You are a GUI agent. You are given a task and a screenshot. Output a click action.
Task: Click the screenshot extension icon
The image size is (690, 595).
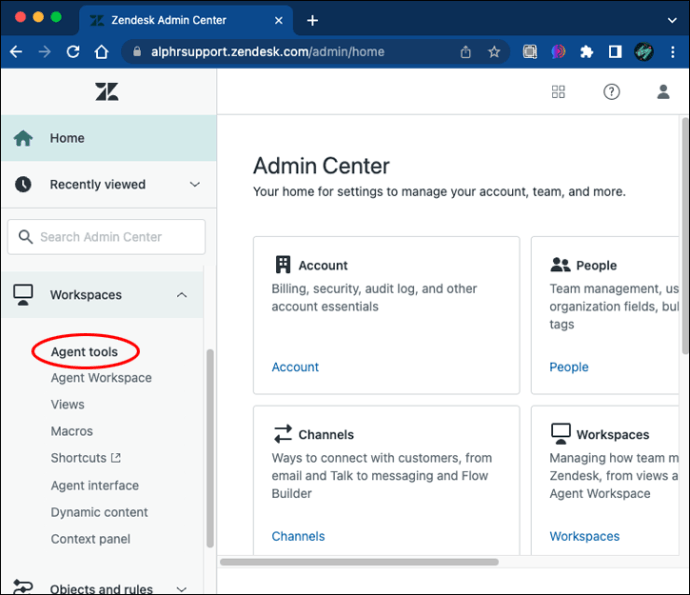point(530,52)
